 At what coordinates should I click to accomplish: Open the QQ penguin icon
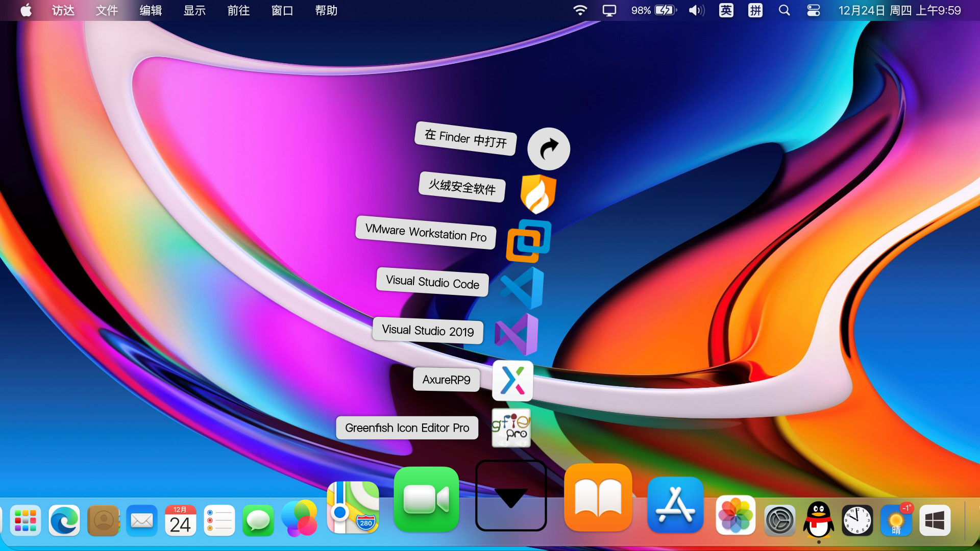tap(819, 519)
